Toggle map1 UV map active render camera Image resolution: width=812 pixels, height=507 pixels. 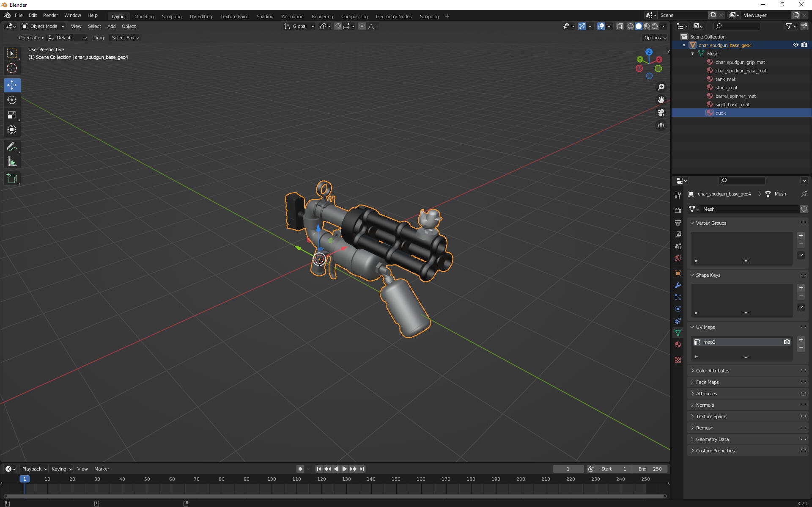(x=787, y=342)
